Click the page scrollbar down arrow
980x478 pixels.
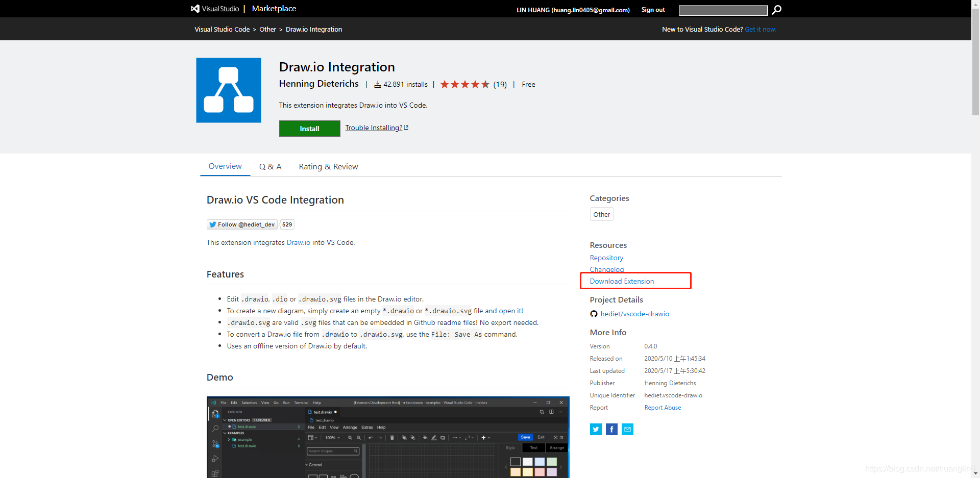click(975, 474)
